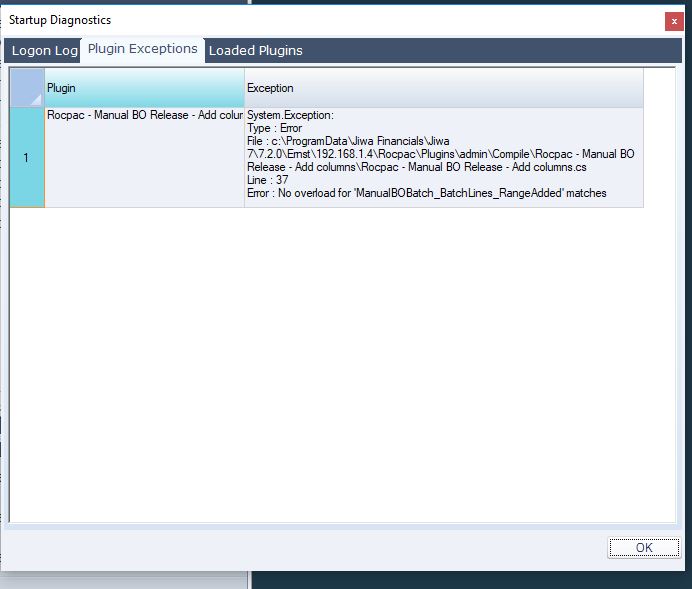The width and height of the screenshot is (692, 589).
Task: Click the System.Exception text in the Exception cell
Action: (x=290, y=116)
